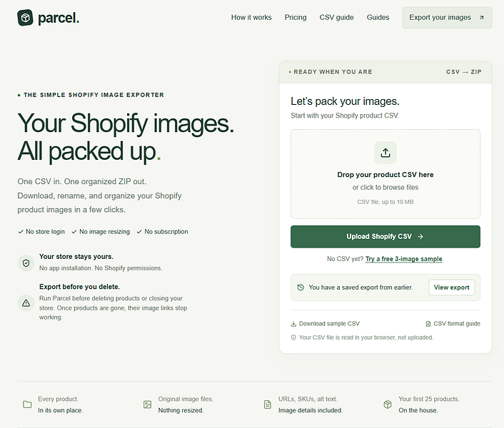Click the arrow icon in Export your images
504x428 pixels.
(x=481, y=18)
